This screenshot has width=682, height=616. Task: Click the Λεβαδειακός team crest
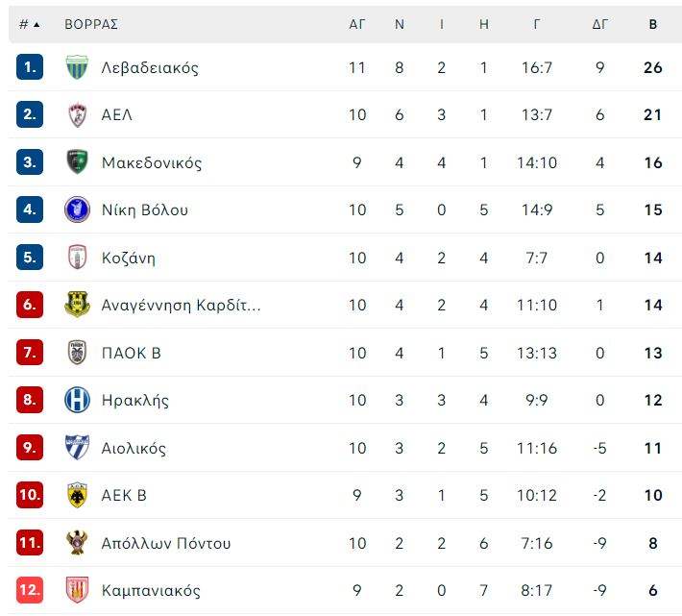pyautogui.click(x=77, y=67)
